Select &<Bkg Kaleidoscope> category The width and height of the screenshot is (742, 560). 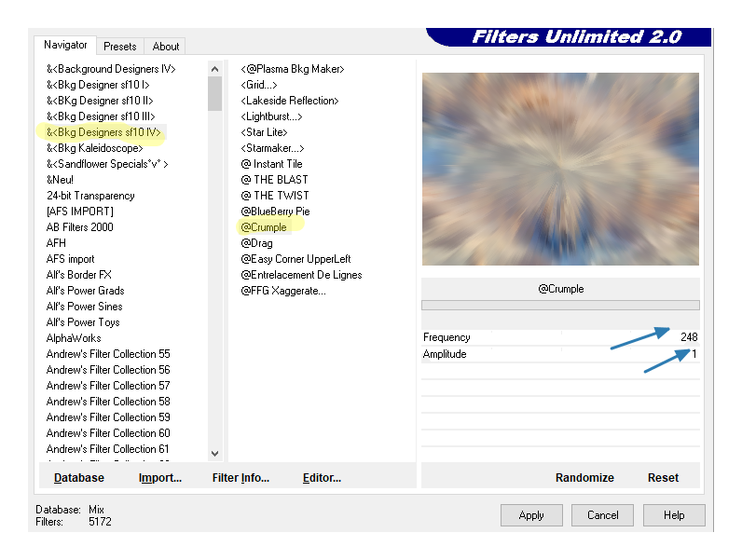pos(95,148)
